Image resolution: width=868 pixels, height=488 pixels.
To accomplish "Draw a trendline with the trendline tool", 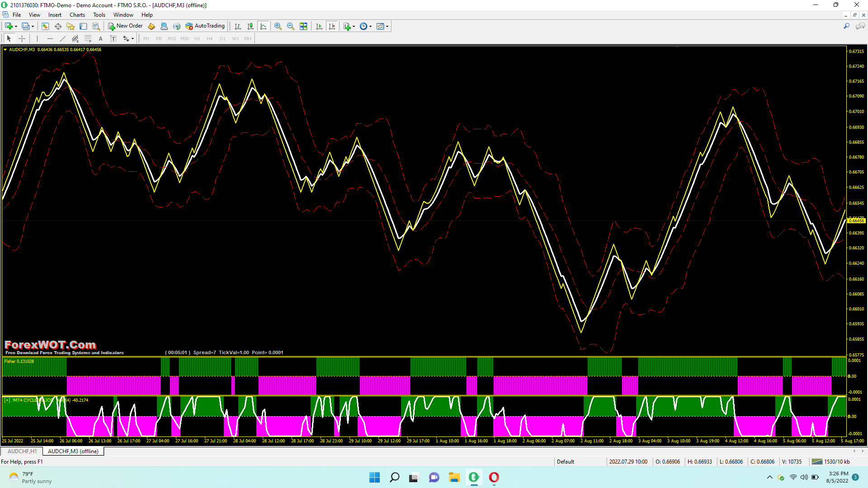I will tap(63, 39).
